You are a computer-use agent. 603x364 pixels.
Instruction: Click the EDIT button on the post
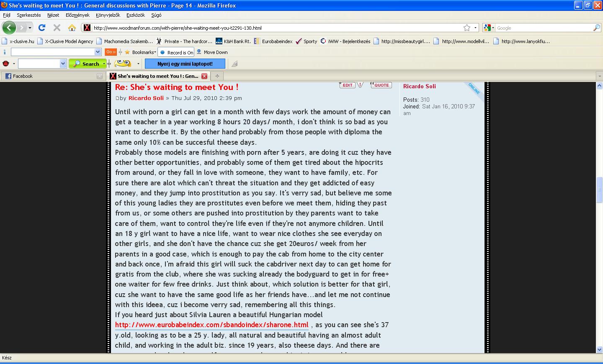tap(347, 85)
